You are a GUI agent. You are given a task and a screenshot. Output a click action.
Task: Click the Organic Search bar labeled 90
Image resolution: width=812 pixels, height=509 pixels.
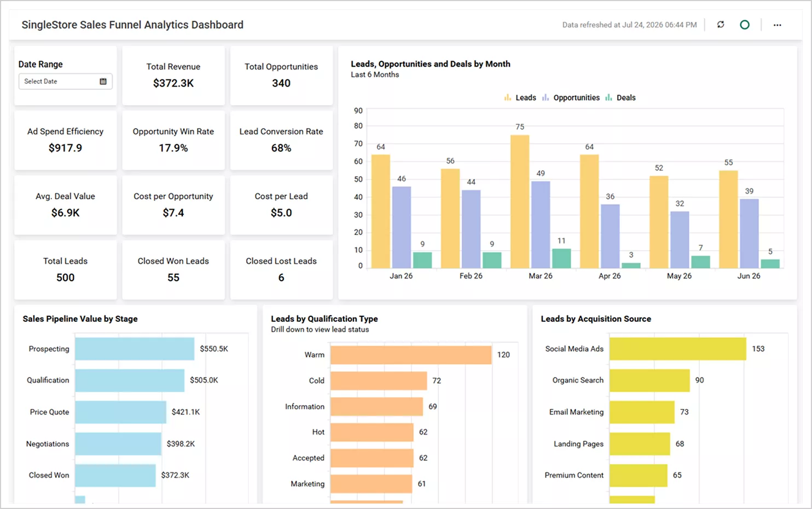[649, 380]
